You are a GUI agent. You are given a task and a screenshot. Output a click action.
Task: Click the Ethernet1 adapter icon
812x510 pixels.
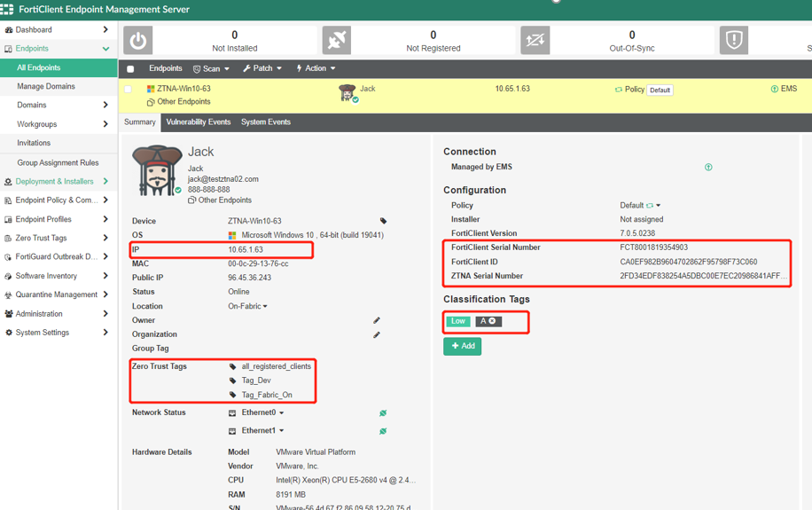click(x=232, y=431)
